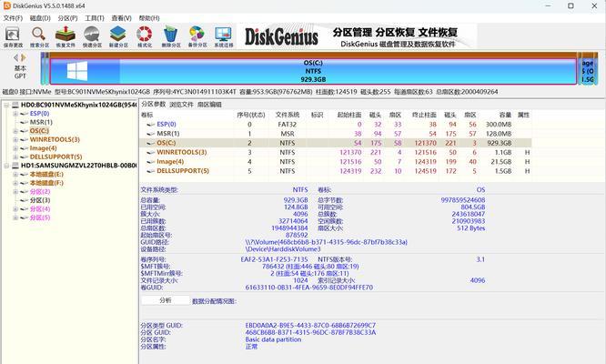The width and height of the screenshot is (606, 364).
Task: Select the ESP(0) row in partition table
Action: point(335,125)
